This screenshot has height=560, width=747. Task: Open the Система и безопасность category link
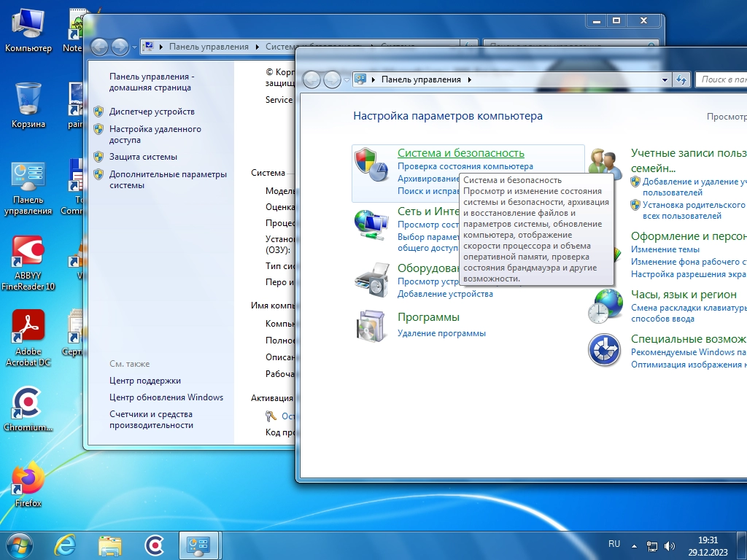(x=460, y=153)
